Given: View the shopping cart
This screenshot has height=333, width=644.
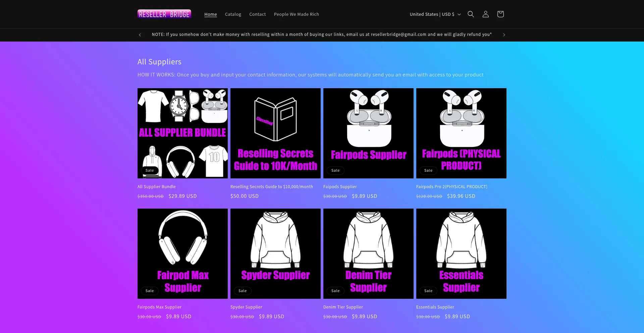Looking at the screenshot, I should pos(500,14).
